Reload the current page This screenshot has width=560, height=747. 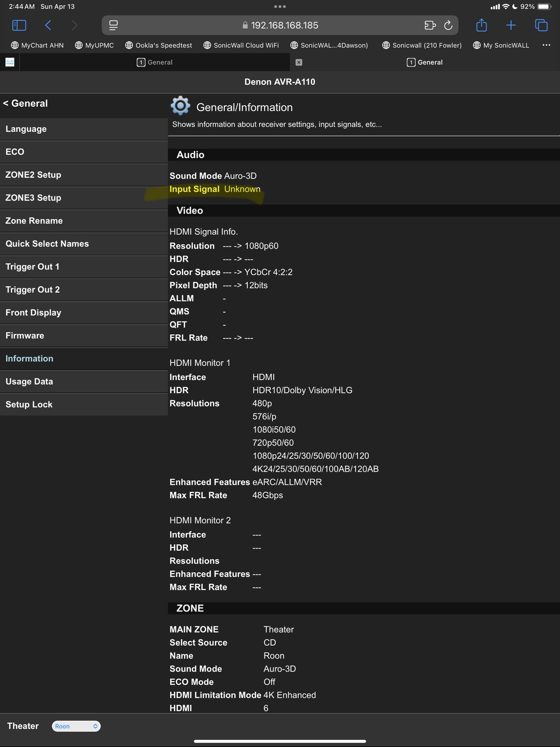pos(448,25)
